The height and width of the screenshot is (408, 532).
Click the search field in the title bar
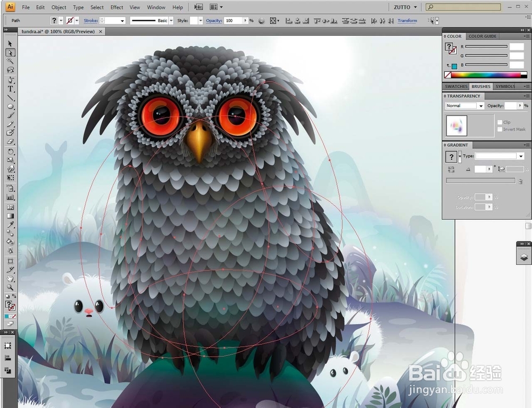tap(463, 7)
